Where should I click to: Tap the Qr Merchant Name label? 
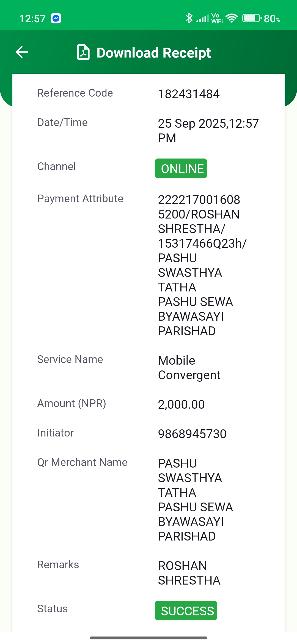point(82,462)
